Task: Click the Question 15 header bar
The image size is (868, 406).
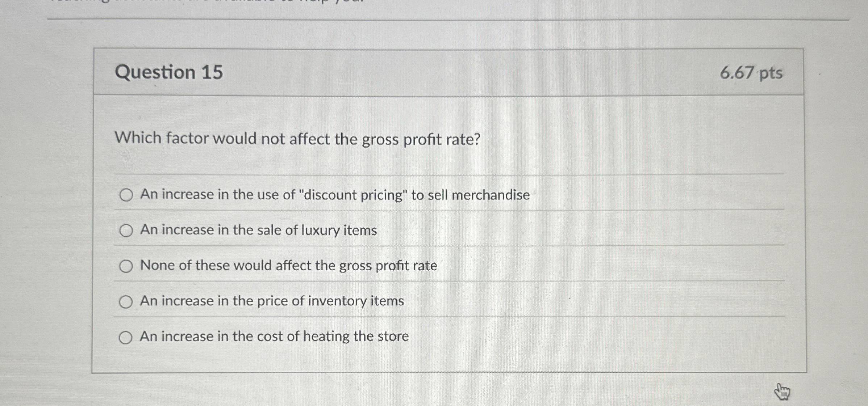Action: click(x=435, y=72)
